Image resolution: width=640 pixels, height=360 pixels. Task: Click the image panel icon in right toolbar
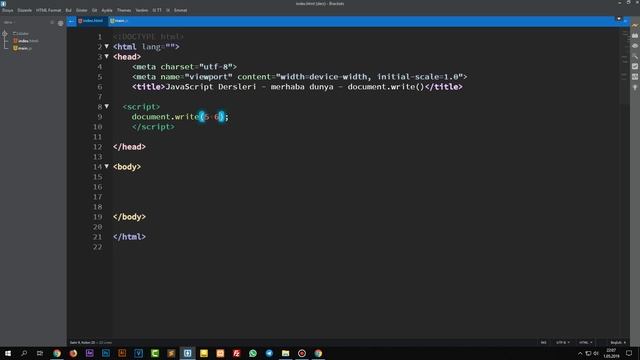click(635, 77)
